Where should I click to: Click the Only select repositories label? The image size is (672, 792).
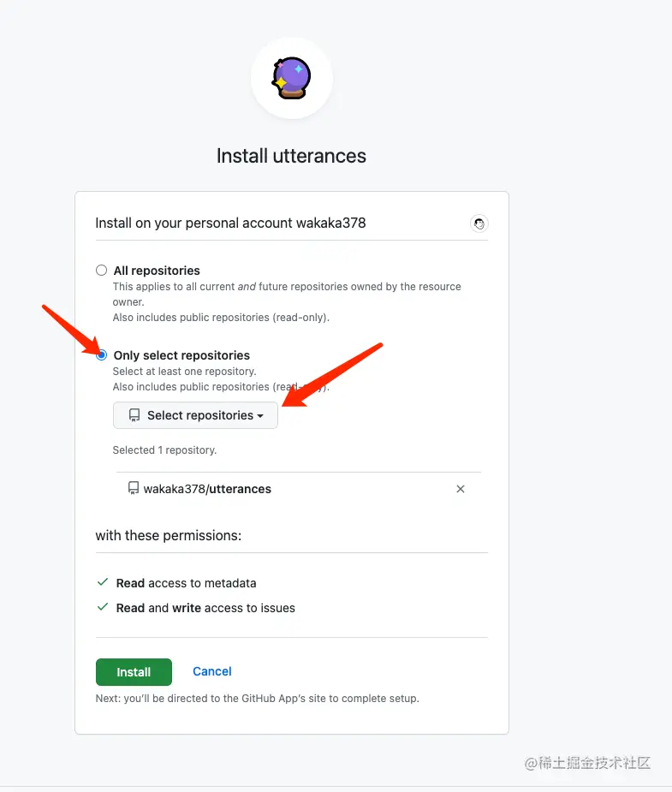point(181,355)
